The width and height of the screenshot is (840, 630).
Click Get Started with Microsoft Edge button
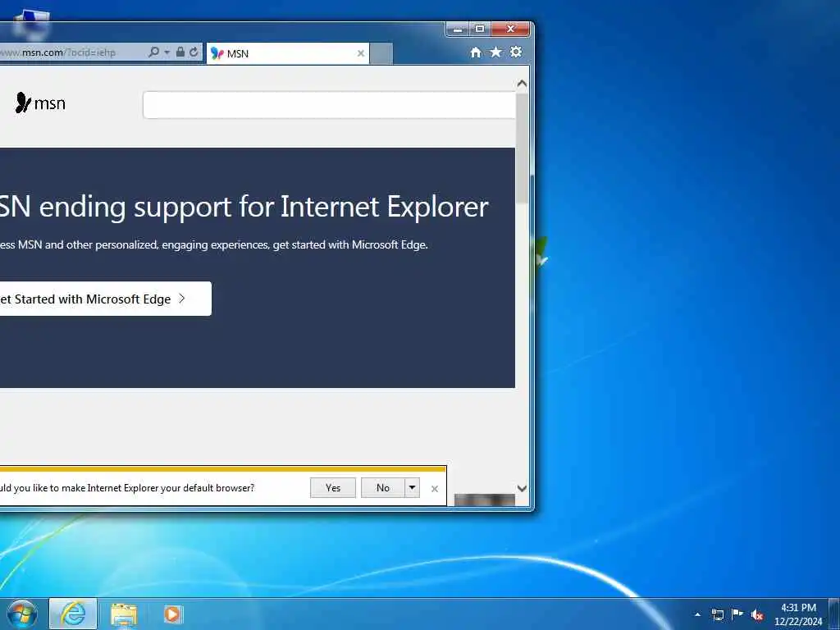[x=105, y=299]
